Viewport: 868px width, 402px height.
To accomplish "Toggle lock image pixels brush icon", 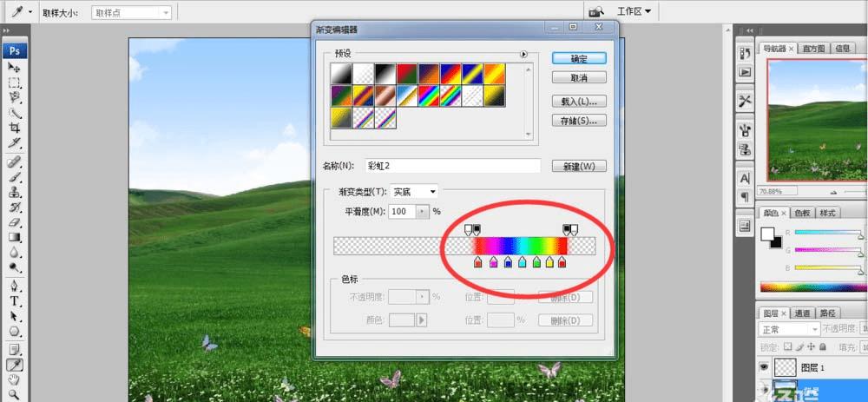I will [x=799, y=347].
